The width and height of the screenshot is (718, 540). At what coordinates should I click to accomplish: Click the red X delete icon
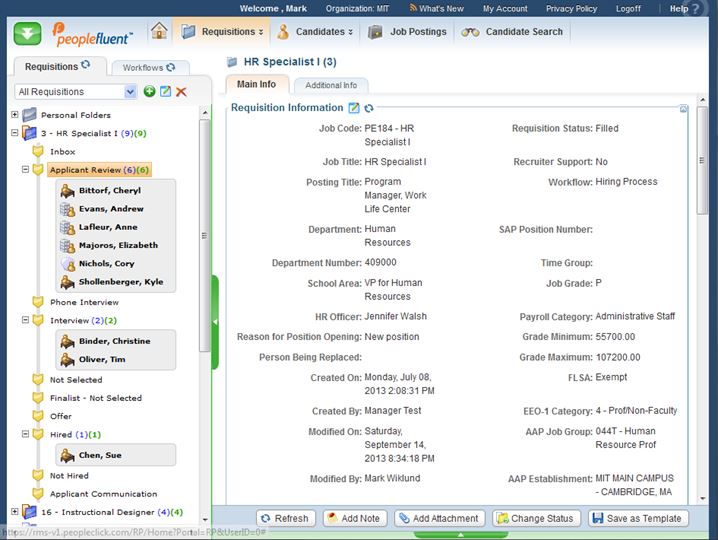click(181, 92)
